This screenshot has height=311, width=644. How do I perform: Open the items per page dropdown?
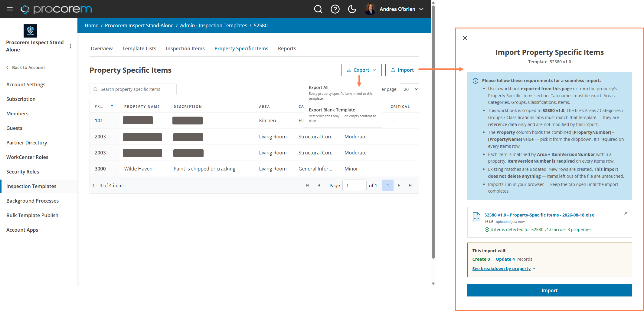(409, 89)
